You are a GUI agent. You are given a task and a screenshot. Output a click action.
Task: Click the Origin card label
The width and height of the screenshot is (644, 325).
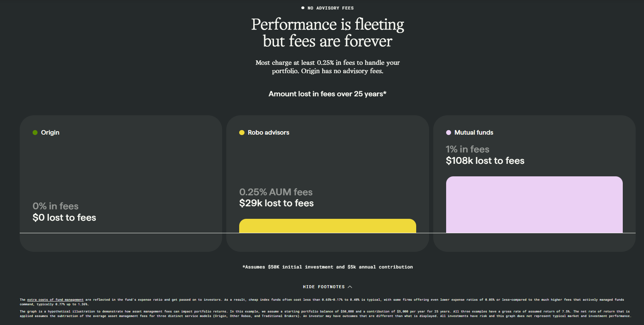pyautogui.click(x=50, y=132)
